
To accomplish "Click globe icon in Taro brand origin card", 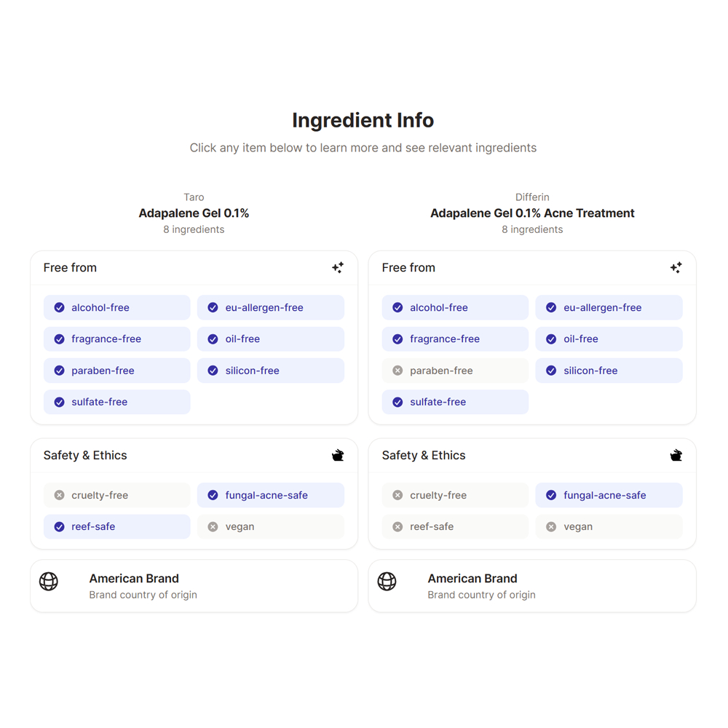I will click(49, 581).
